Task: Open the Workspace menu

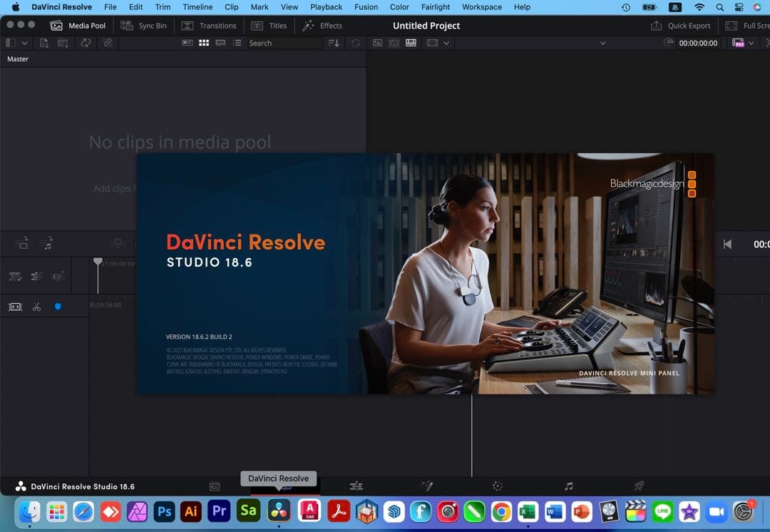Action: [x=481, y=7]
